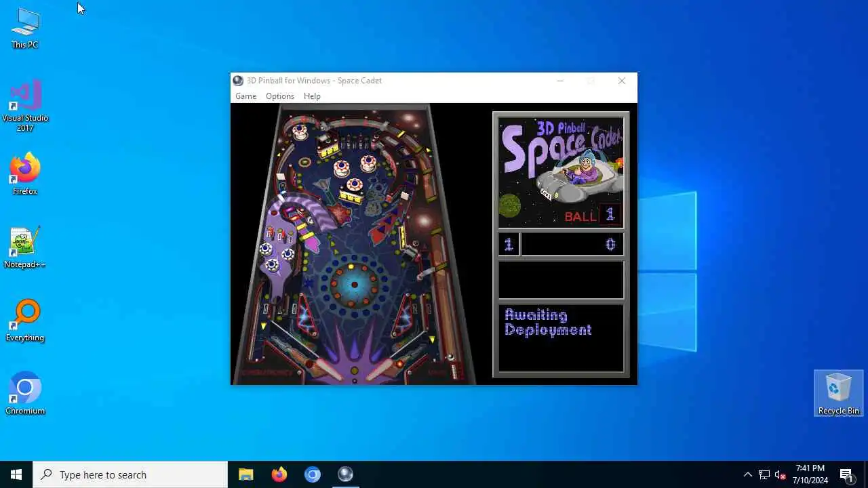Click the muted volume tray icon
Viewport: 868px width, 488px height.
(781, 474)
